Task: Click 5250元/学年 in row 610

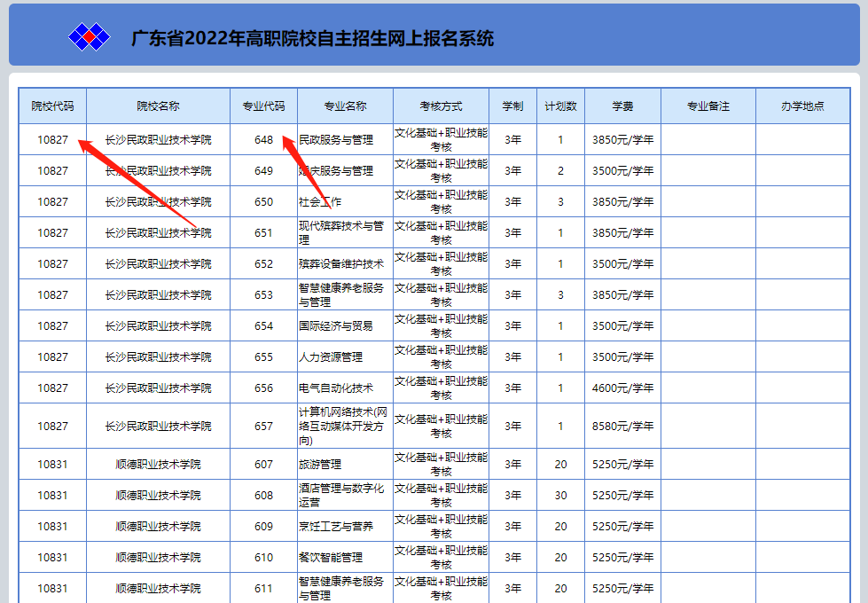Action: click(x=622, y=557)
